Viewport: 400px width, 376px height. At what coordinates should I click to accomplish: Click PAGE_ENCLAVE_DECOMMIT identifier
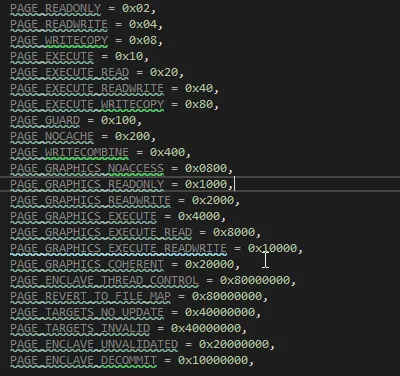(83, 360)
